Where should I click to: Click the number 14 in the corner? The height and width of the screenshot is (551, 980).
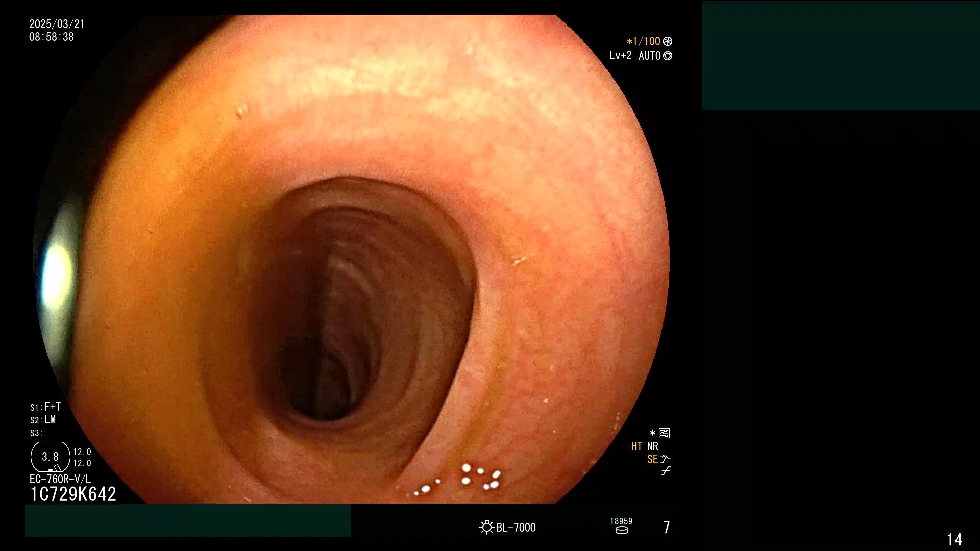click(954, 539)
